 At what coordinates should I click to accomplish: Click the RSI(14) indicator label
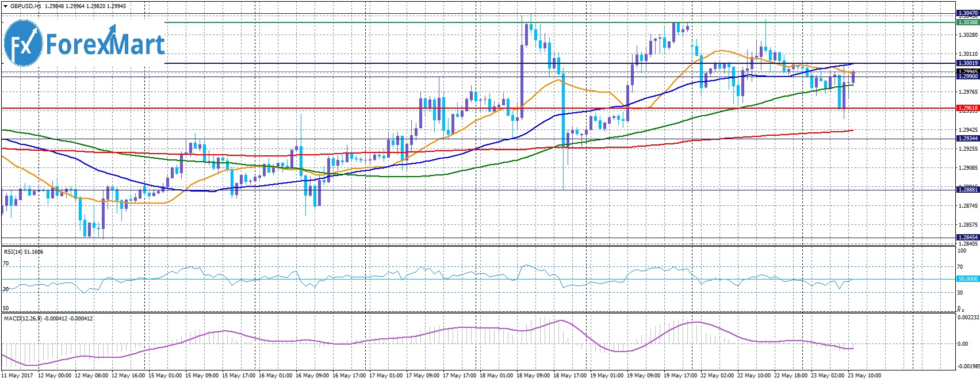[23, 252]
